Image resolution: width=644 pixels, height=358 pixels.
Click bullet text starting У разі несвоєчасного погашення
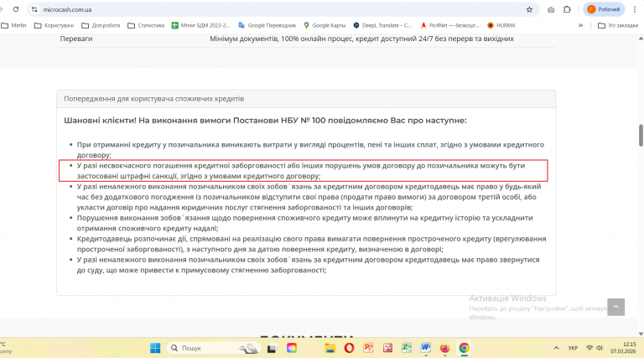[x=301, y=171]
